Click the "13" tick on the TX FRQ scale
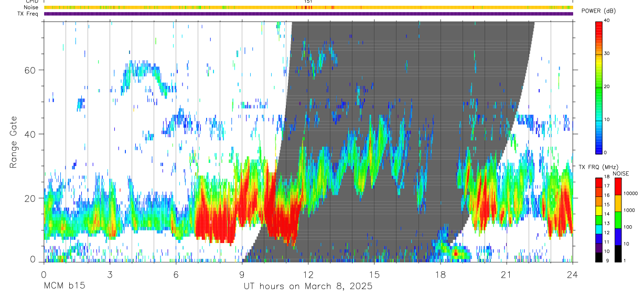 (608, 223)
